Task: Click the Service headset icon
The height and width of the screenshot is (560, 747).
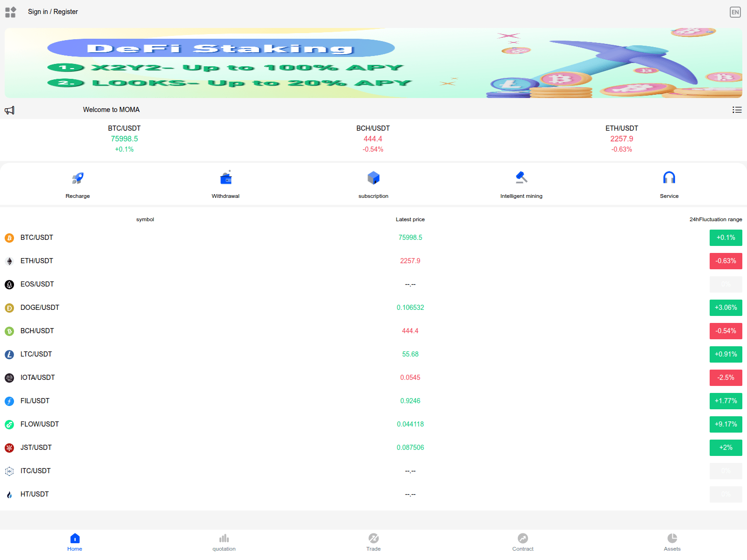Action: pyautogui.click(x=669, y=178)
